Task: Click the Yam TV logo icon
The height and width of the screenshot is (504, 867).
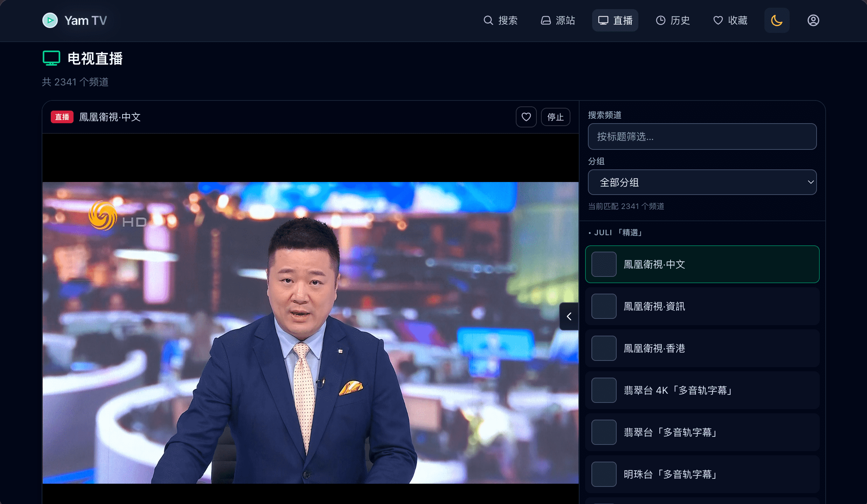Action: (50, 20)
